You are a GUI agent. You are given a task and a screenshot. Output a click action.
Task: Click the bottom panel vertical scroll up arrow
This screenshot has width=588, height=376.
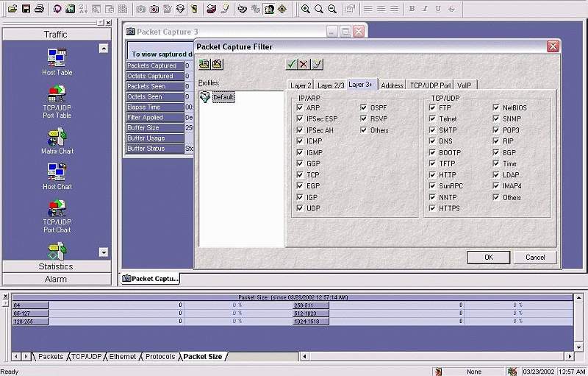pyautogui.click(x=578, y=297)
